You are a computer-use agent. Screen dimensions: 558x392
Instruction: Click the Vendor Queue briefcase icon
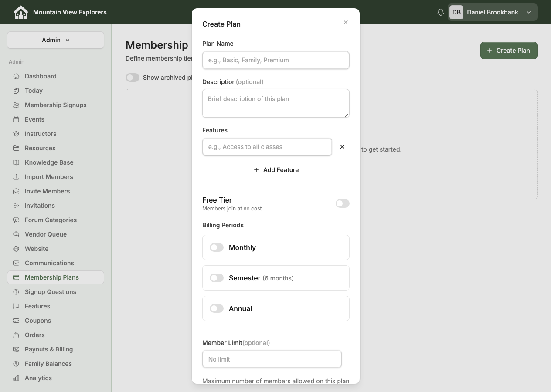coord(16,234)
